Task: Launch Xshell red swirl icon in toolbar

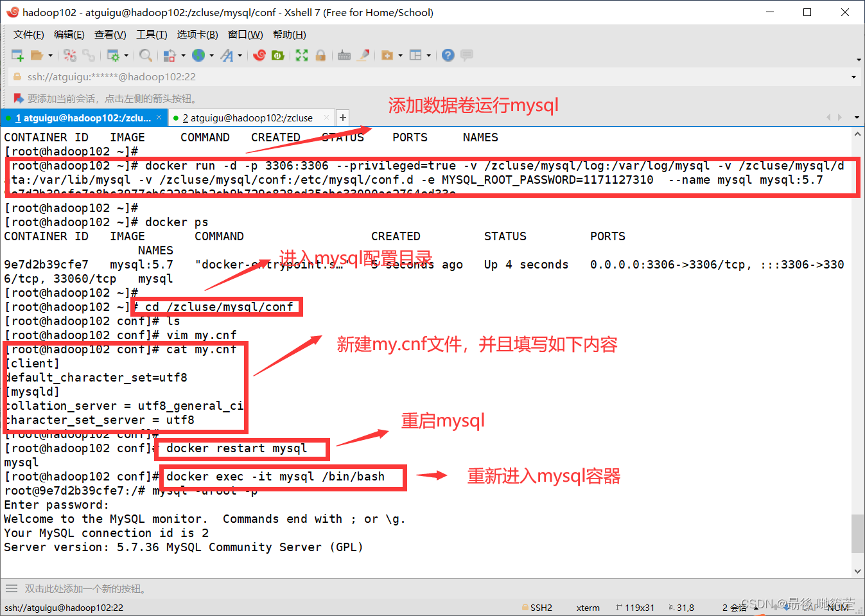Action: pyautogui.click(x=259, y=56)
